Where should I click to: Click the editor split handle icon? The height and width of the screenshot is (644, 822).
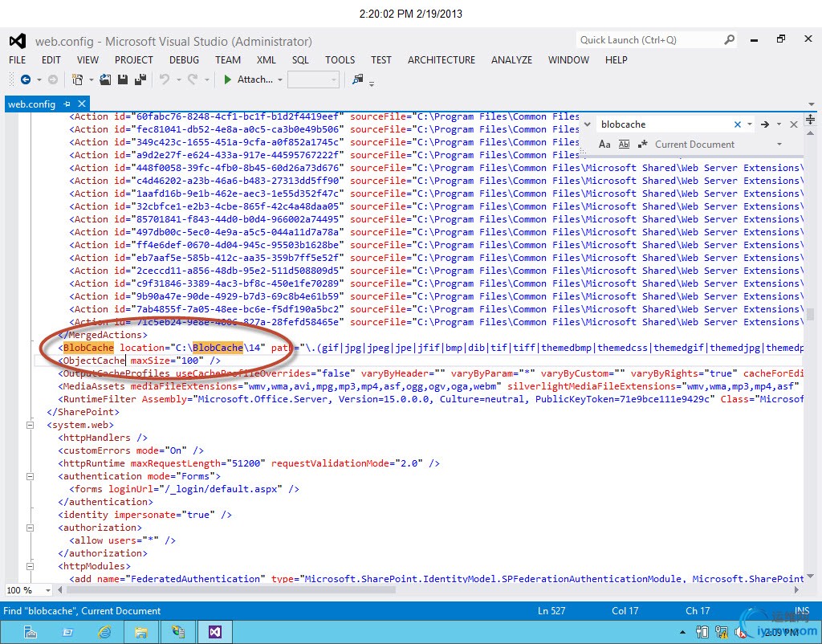[x=811, y=119]
